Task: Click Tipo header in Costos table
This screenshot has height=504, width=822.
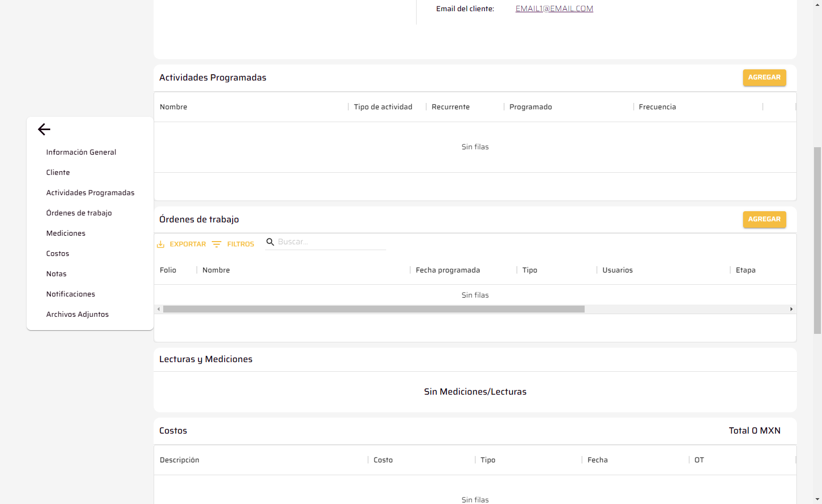Action: pyautogui.click(x=488, y=460)
